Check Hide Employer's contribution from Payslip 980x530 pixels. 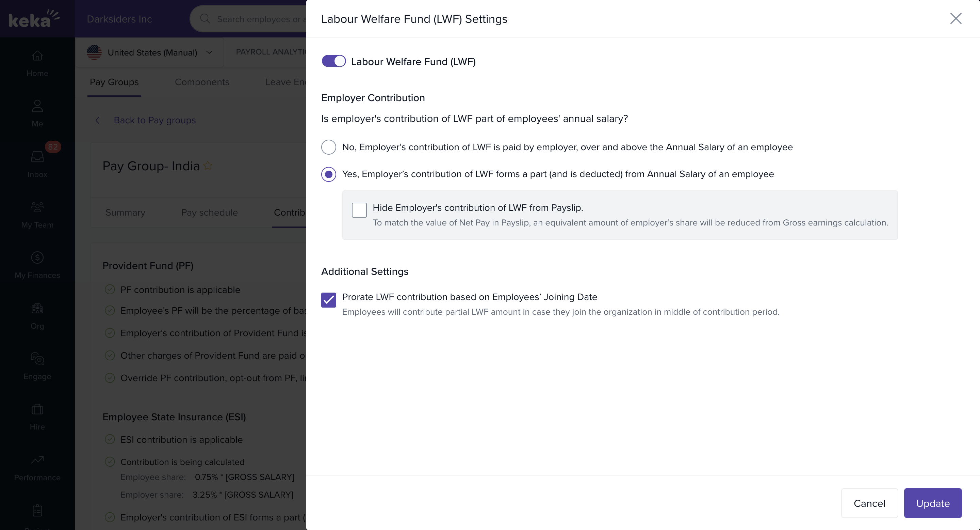(359, 210)
